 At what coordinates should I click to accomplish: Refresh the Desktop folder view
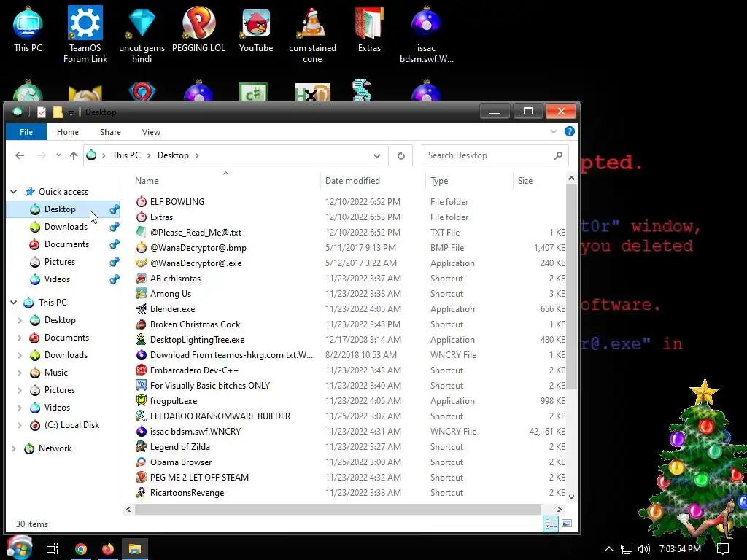[x=401, y=155]
